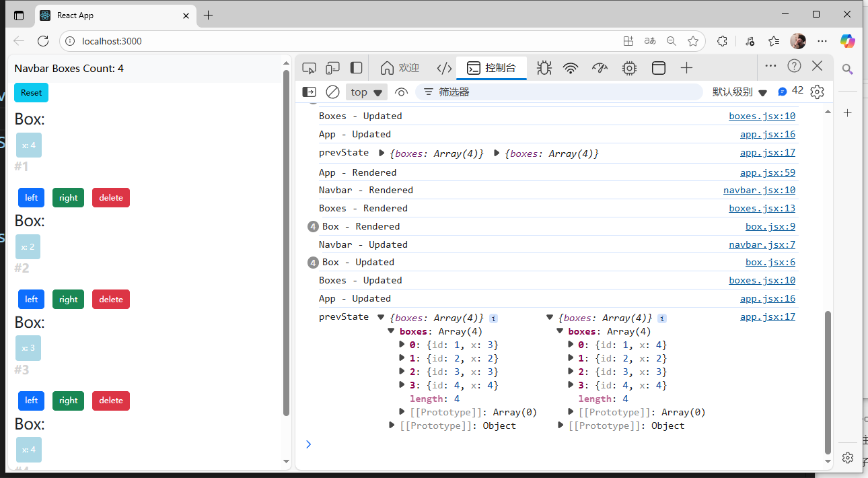Open browser extensions puzzle icon
The width and height of the screenshot is (868, 478).
722,41
